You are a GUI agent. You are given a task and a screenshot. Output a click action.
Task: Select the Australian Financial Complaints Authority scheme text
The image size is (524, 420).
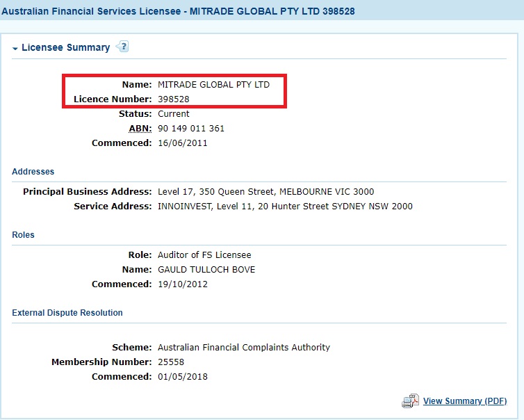point(243,348)
